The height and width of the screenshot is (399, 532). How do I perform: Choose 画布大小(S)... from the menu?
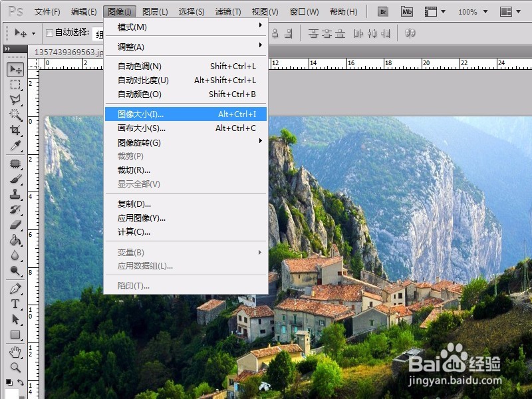[186, 128]
